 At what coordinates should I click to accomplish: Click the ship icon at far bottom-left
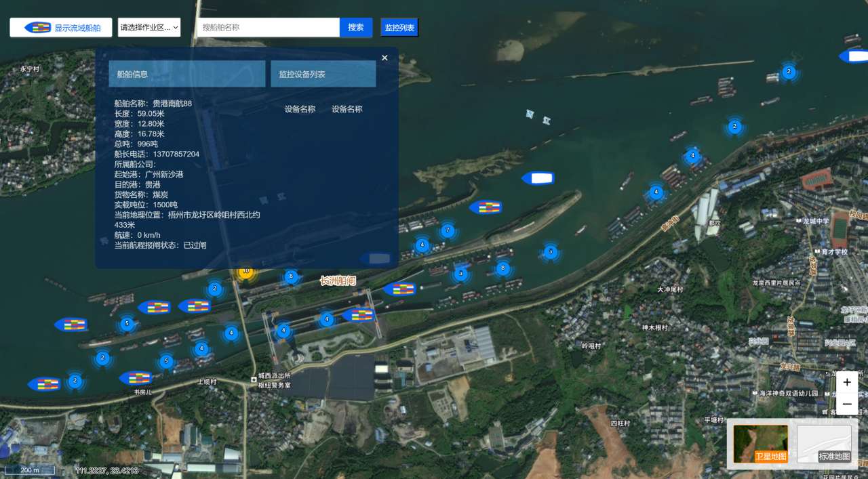pyautogui.click(x=45, y=384)
